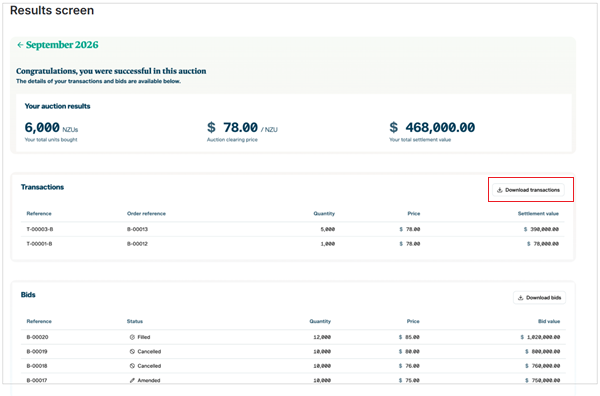Click the Bid value column header

[x=549, y=322]
